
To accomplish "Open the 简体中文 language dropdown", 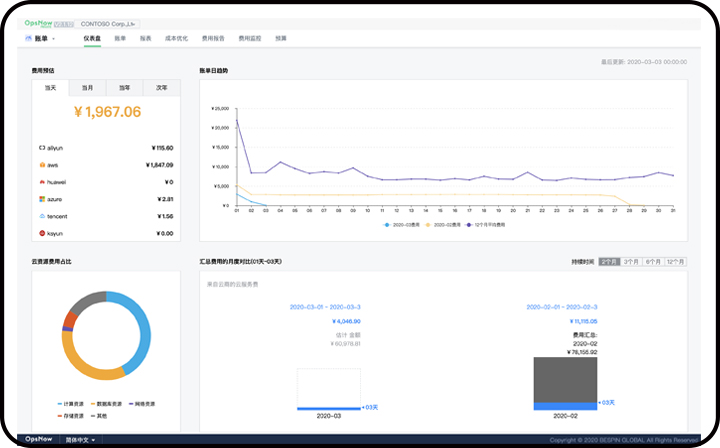I will point(80,440).
